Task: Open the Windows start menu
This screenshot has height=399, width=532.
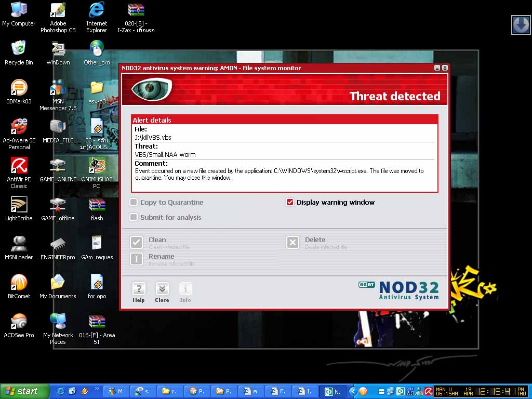Action: [x=24, y=391]
